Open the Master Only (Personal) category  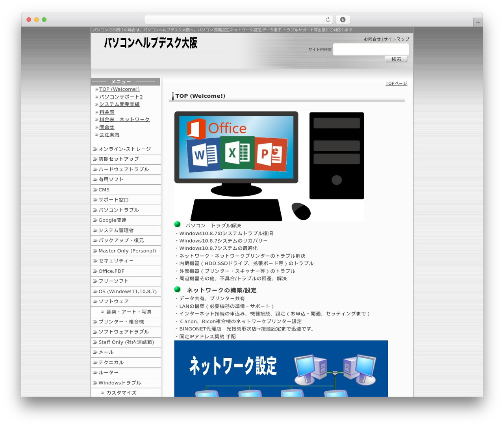126,251
